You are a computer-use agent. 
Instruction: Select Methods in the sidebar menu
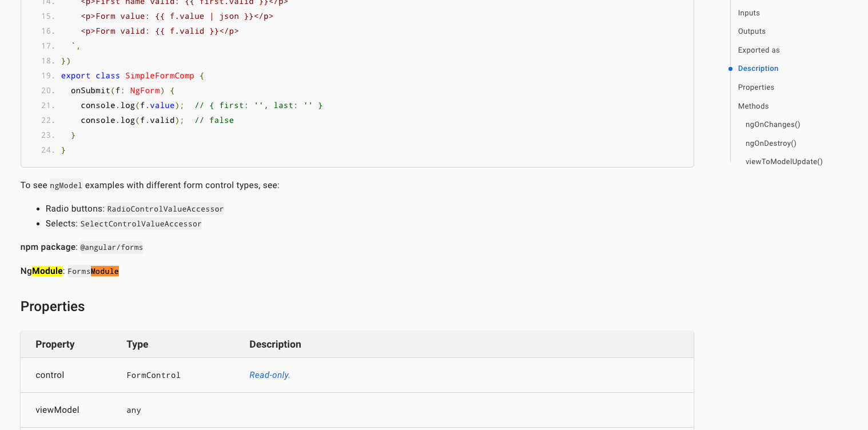click(x=753, y=106)
